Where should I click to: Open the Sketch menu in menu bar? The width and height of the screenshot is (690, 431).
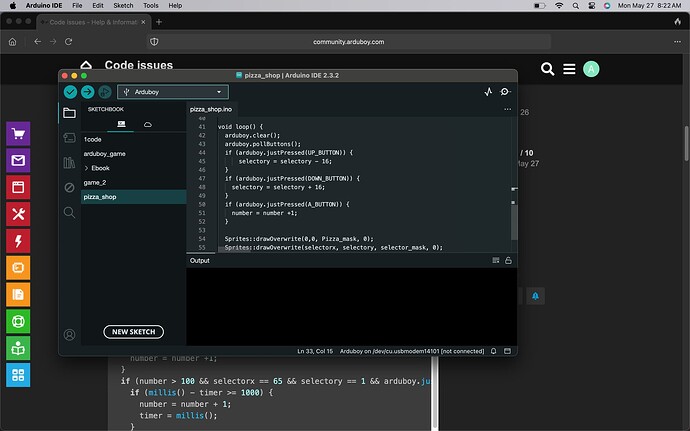click(124, 5)
